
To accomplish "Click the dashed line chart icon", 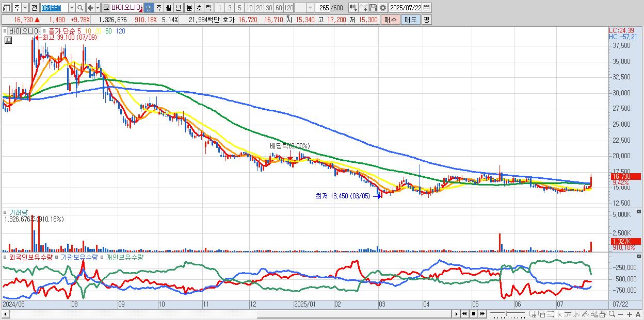I will click(550, 314).
